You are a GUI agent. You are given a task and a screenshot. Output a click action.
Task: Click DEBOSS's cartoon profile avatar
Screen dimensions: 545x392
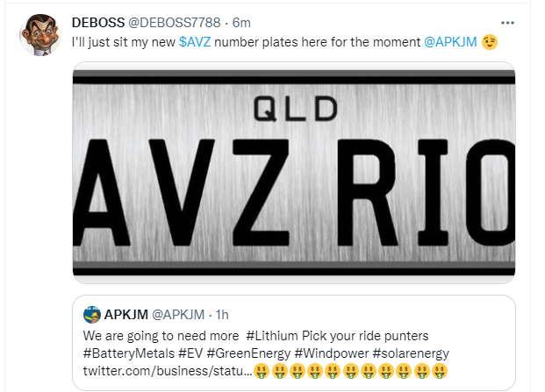pos(38,33)
